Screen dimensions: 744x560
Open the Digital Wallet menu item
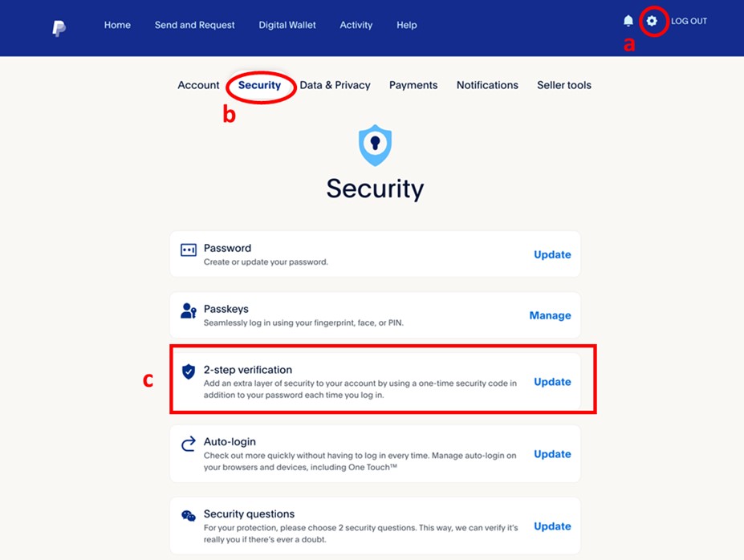point(287,25)
